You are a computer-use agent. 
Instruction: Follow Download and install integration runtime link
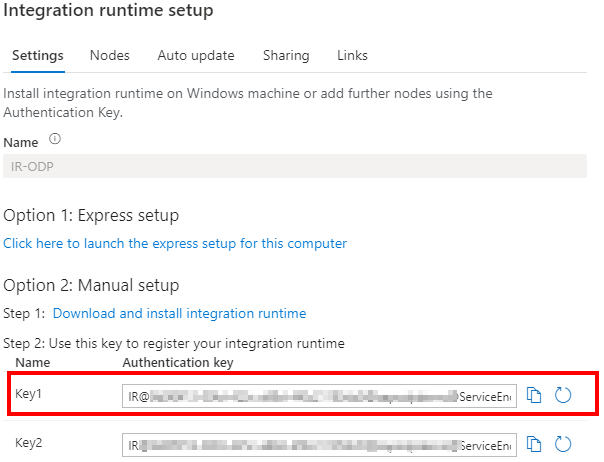180,313
